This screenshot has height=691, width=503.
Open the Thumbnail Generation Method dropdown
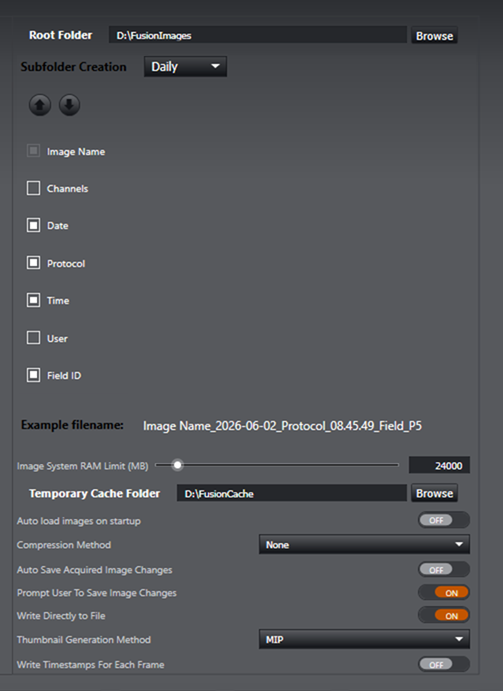tap(364, 639)
